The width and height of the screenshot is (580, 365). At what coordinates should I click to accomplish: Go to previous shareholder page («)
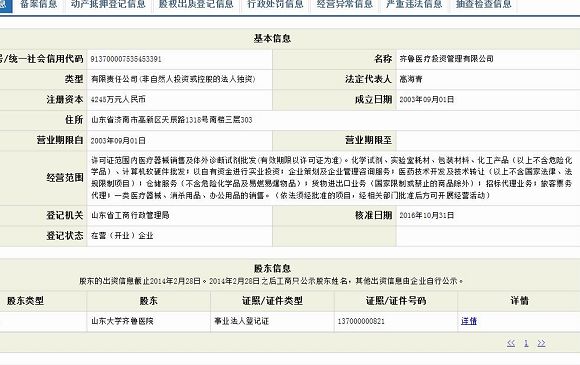tap(511, 343)
